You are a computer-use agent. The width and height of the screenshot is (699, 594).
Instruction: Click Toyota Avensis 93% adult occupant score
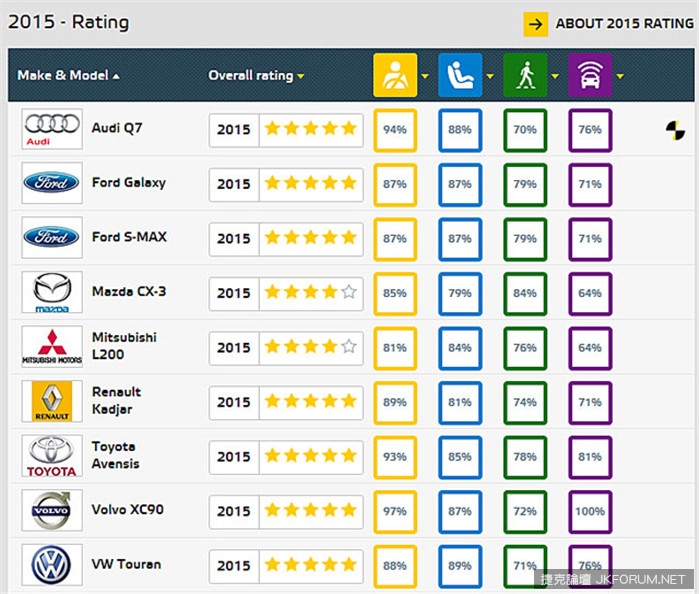tap(395, 456)
